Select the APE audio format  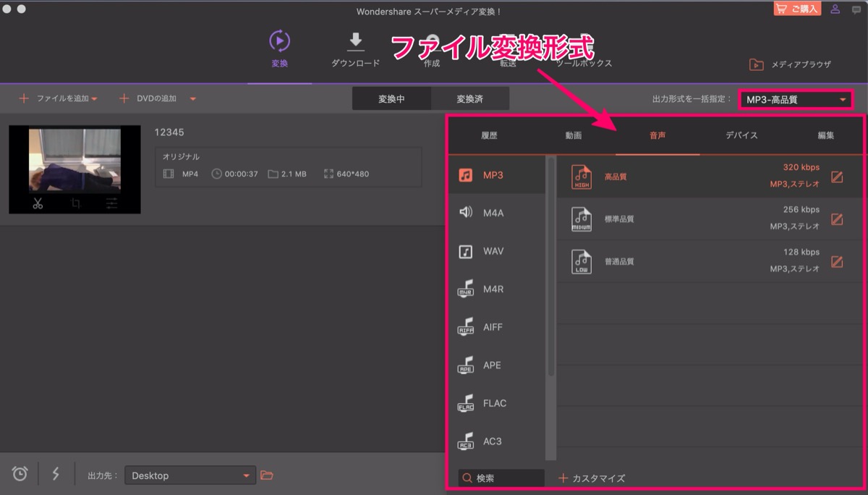[497, 365]
